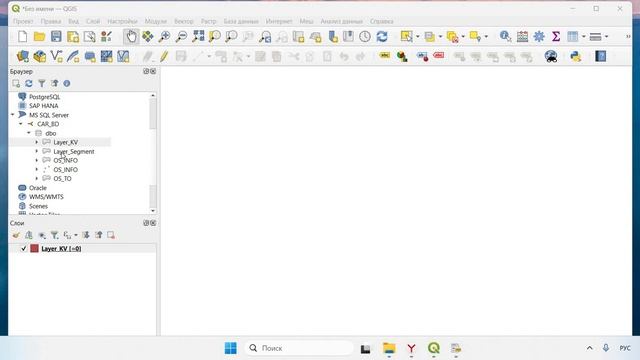Screen dimensions: 640x360
Task: Filter legend in Layers panel
Action: click(54, 235)
